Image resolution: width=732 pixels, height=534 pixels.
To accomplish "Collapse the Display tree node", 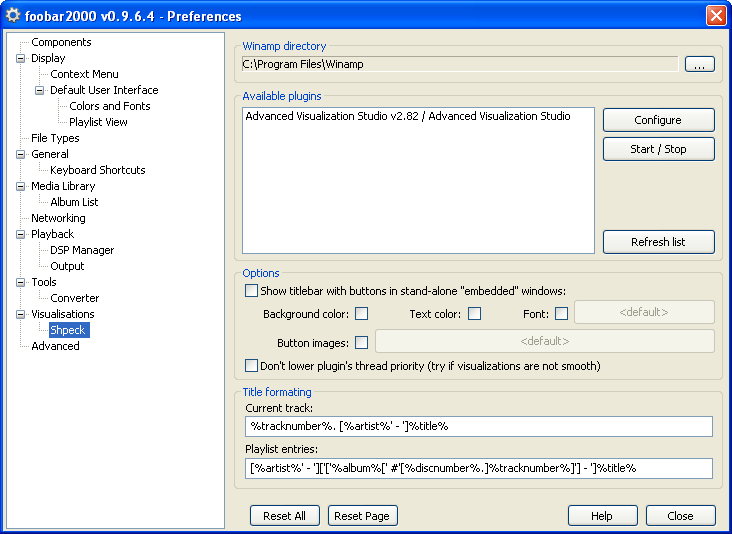I will (x=21, y=58).
